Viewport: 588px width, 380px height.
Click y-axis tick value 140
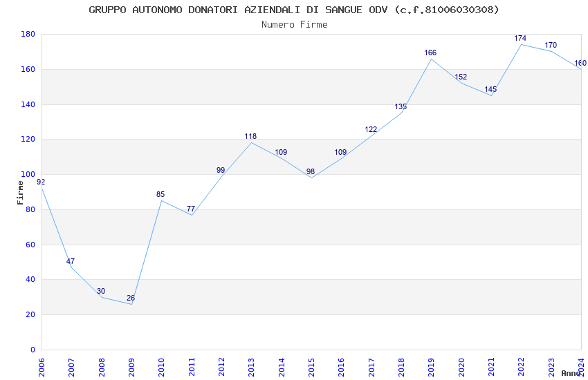tap(28, 104)
